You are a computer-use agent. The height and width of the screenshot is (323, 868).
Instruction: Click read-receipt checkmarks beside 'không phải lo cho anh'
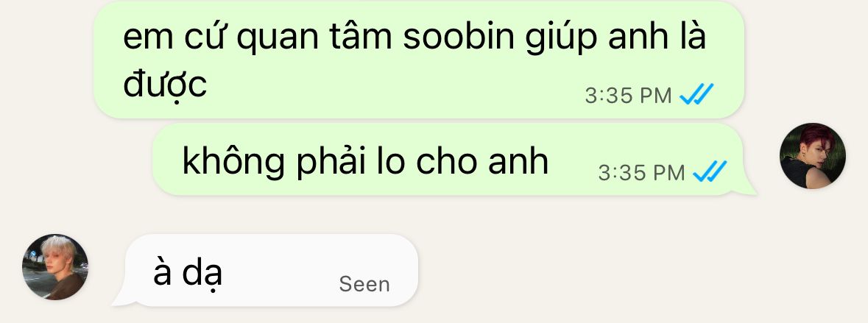[x=710, y=172]
